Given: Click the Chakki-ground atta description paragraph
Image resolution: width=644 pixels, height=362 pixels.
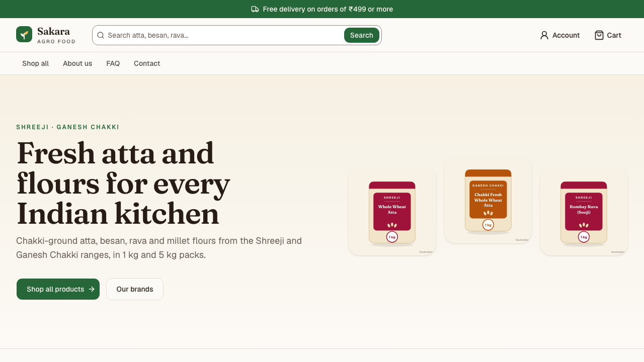Looking at the screenshot, I should 159,248.
